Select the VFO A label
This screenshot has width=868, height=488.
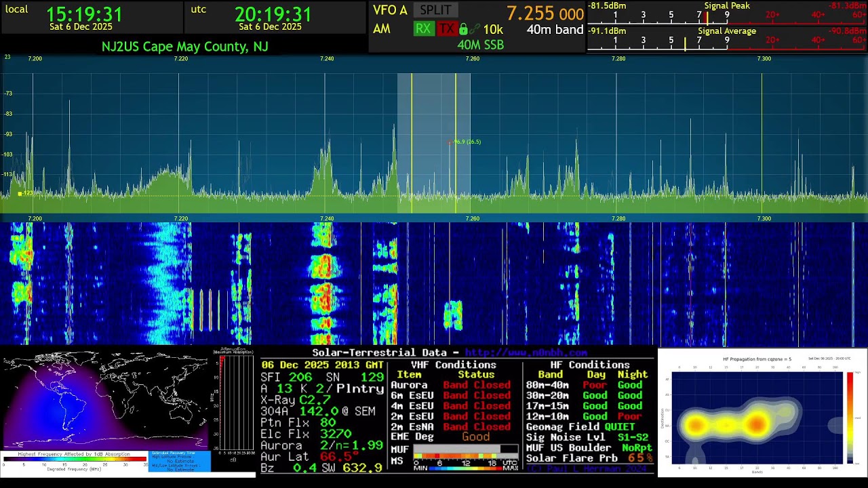pyautogui.click(x=390, y=10)
